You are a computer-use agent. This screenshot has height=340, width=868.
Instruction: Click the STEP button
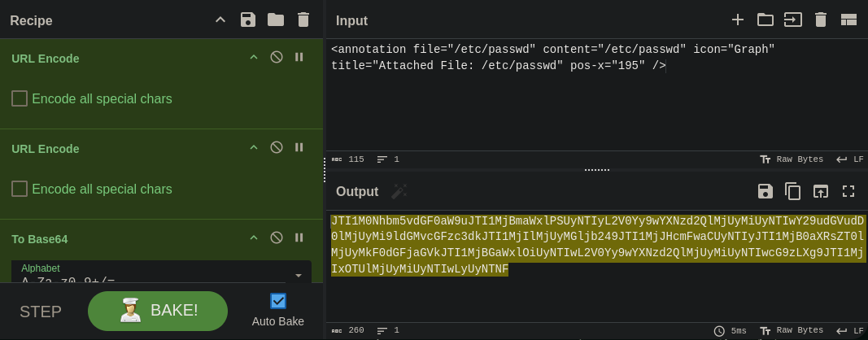[41, 312]
